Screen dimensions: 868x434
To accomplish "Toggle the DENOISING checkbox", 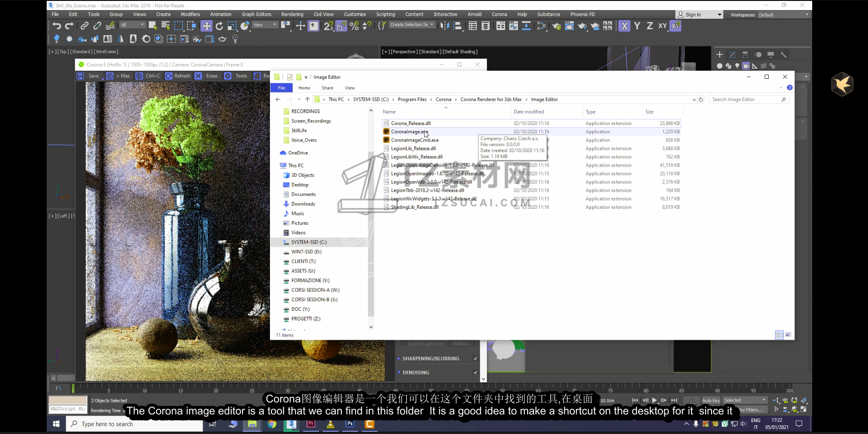I will pos(475,373).
